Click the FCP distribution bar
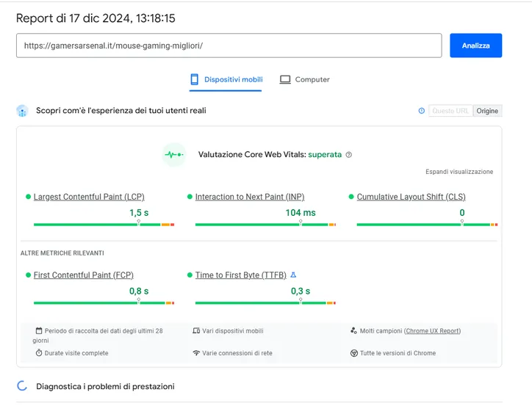Screen dimensions: 532x417 coord(104,302)
